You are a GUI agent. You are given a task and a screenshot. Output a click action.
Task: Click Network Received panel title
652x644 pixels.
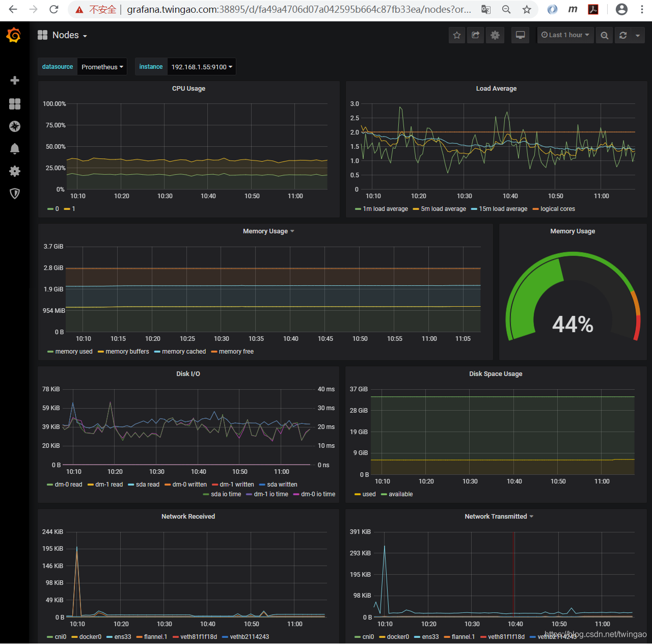(x=188, y=517)
